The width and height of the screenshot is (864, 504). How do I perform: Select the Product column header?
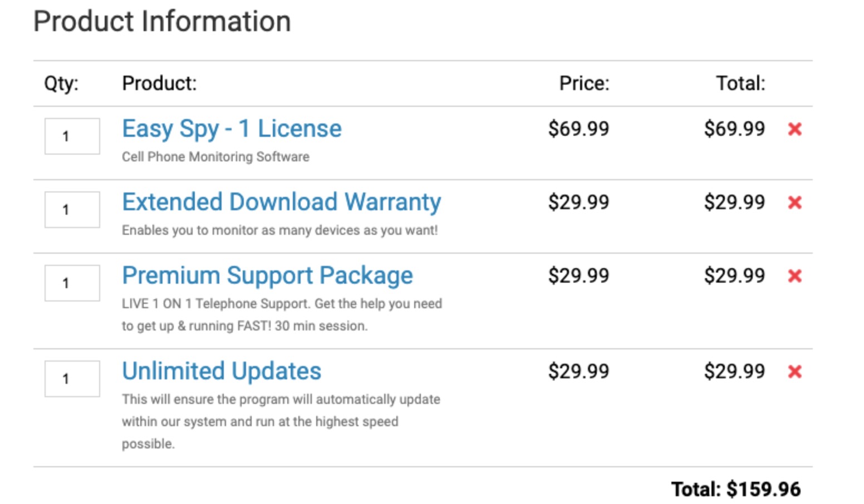coord(159,83)
